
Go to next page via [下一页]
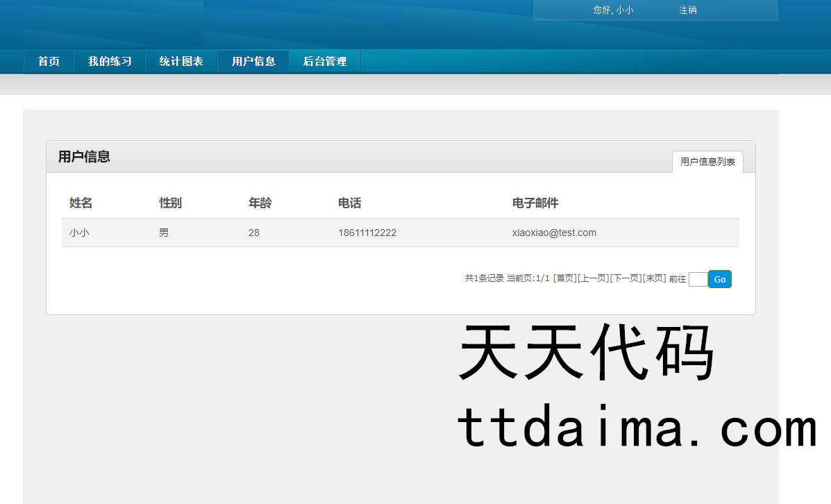[626, 278]
